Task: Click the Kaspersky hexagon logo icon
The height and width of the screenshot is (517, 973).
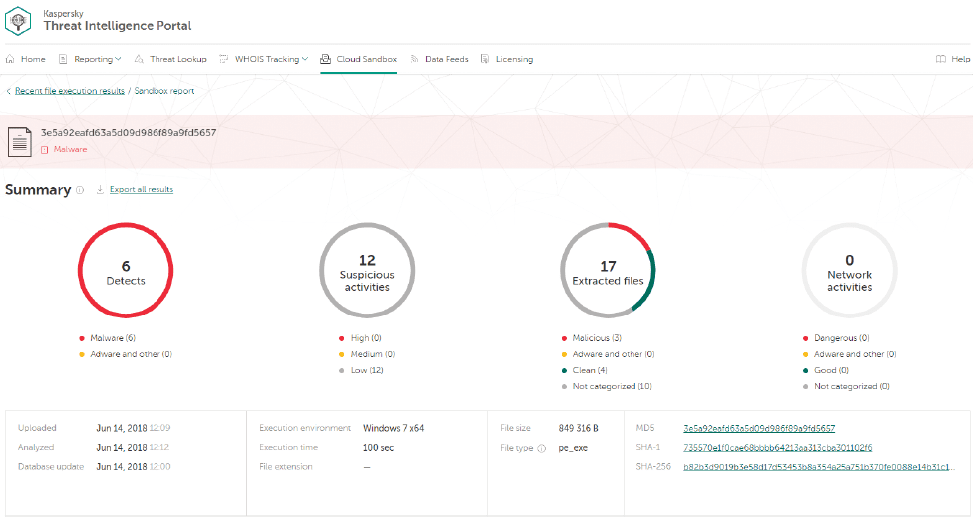Action: [x=18, y=20]
